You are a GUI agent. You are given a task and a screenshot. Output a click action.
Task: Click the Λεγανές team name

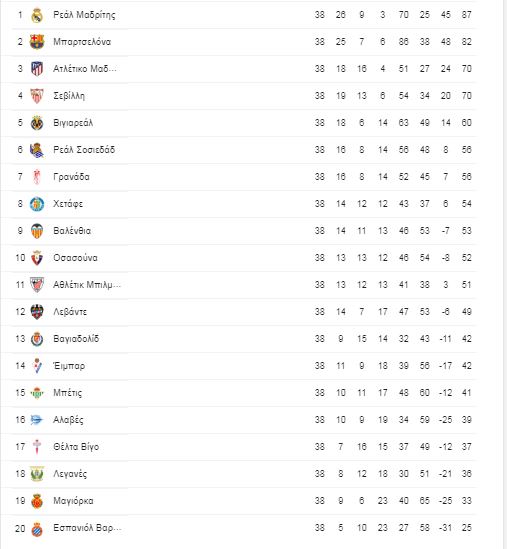tap(70, 474)
